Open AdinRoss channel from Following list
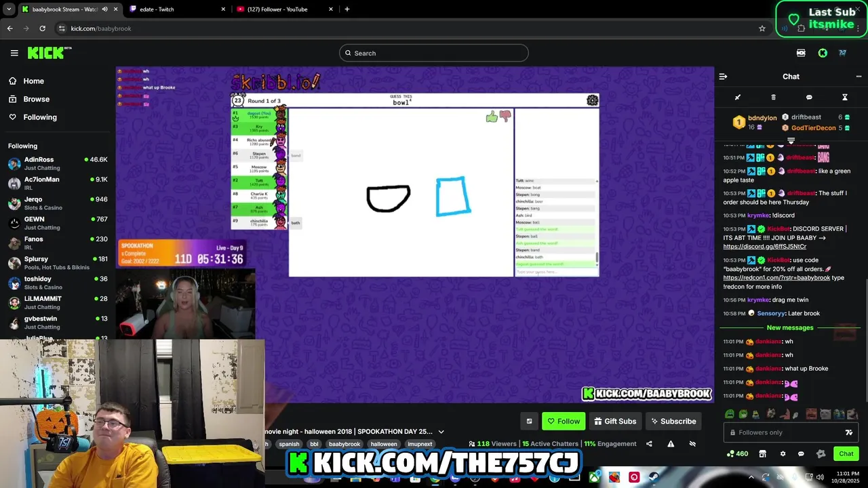The image size is (868, 488). [x=58, y=163]
